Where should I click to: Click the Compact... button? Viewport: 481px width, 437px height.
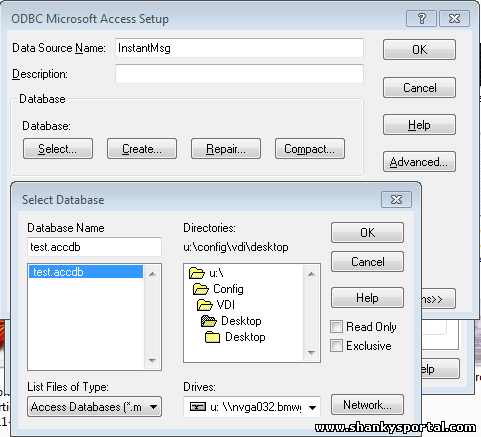pos(310,149)
